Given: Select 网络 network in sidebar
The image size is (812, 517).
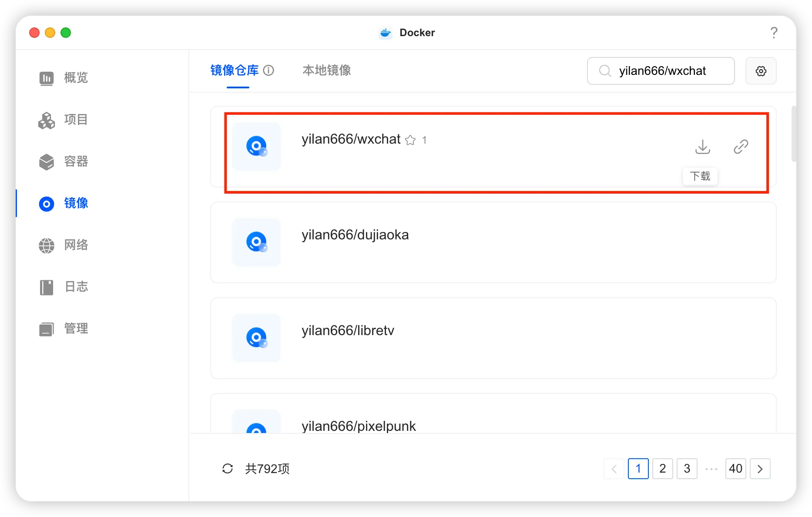Looking at the screenshot, I should tap(64, 245).
